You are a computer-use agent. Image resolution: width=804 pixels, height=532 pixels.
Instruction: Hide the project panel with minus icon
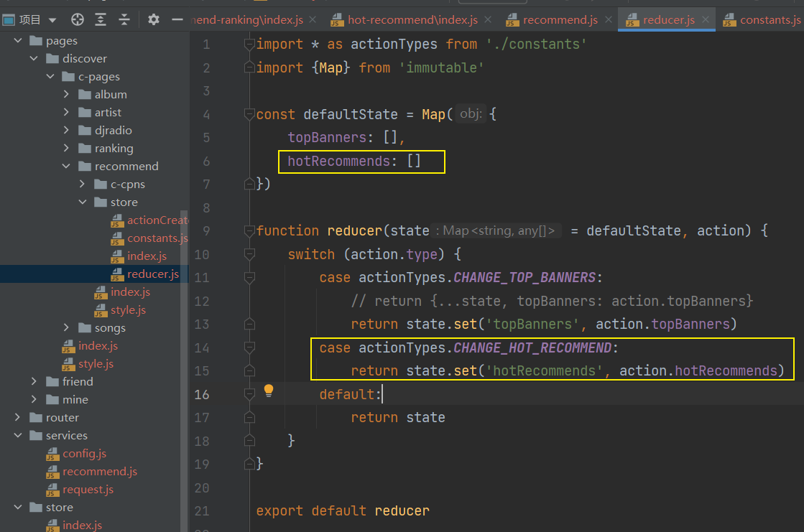(177, 19)
